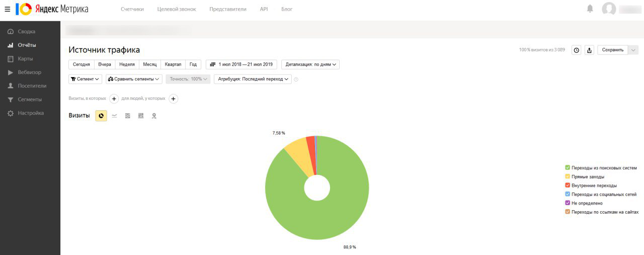644x255 pixels.
Task: Uncheck Переходы из поисковых систем in legend
Action: (x=568, y=168)
